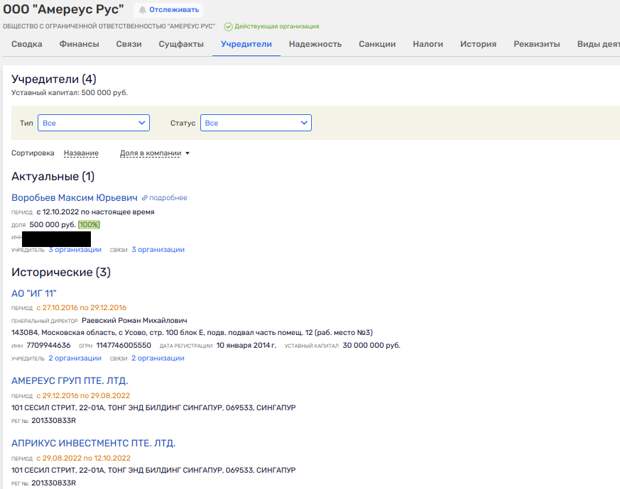Open the Тип dropdown filter
Screen dimensions: 620x489
pos(94,123)
